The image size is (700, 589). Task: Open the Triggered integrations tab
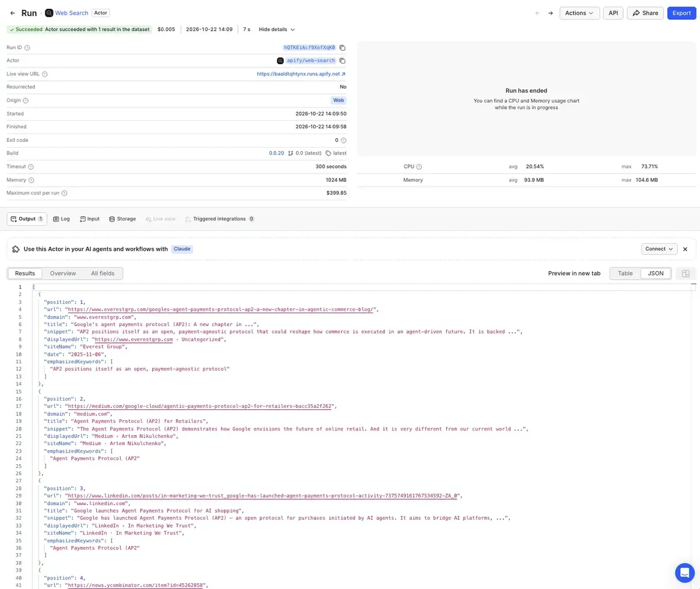pyautogui.click(x=219, y=219)
